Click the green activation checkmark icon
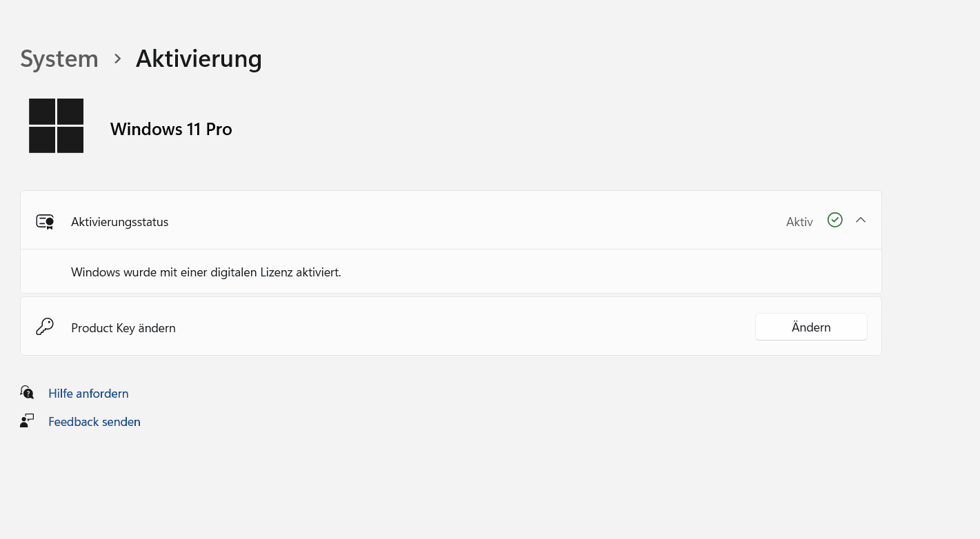The image size is (980, 539). [x=835, y=220]
